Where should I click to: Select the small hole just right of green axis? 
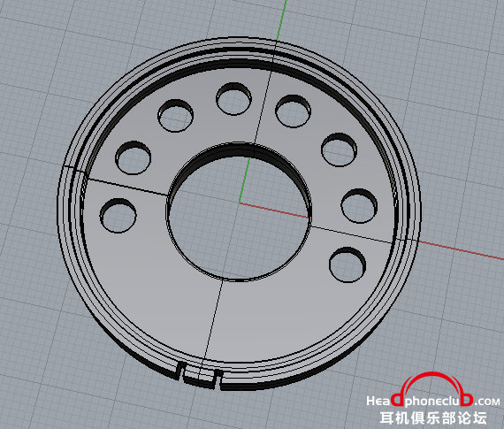tap(293, 111)
